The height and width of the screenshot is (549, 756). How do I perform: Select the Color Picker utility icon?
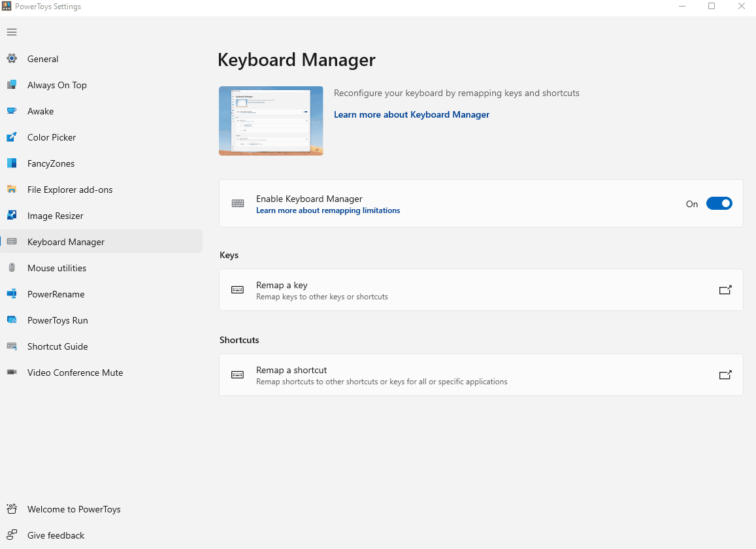pos(12,137)
